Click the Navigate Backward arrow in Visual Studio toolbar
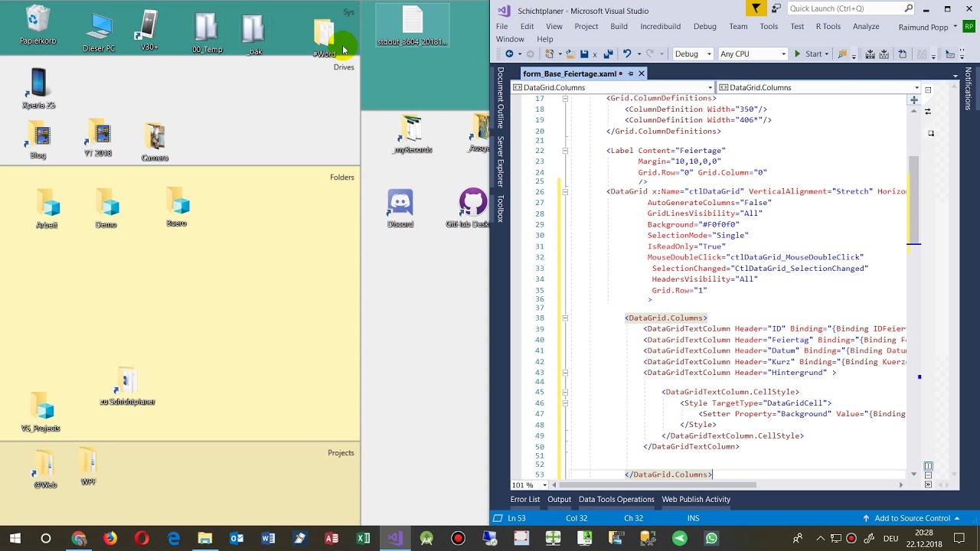The height and width of the screenshot is (551, 980). click(509, 54)
